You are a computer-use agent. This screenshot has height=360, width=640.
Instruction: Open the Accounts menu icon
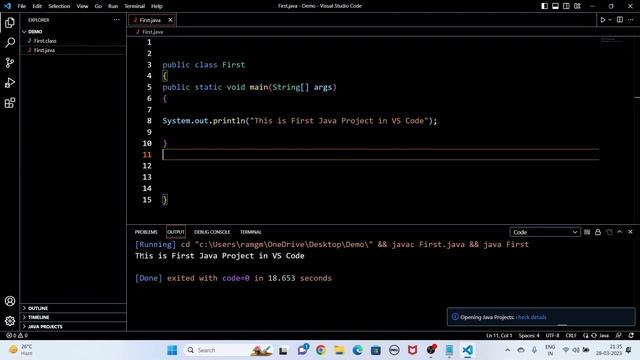click(10, 301)
